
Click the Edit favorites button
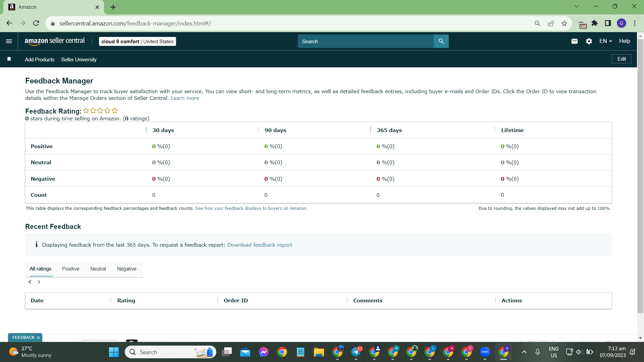pos(622,59)
